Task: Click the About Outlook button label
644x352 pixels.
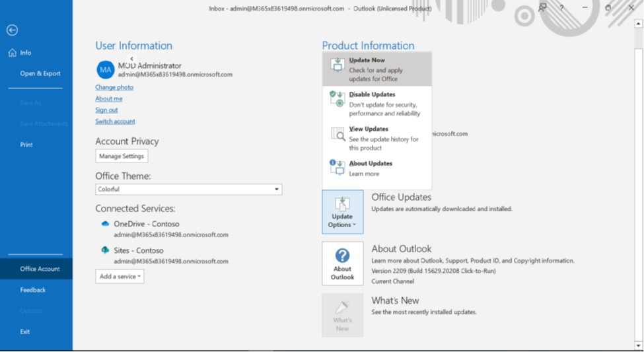Action: click(x=343, y=273)
